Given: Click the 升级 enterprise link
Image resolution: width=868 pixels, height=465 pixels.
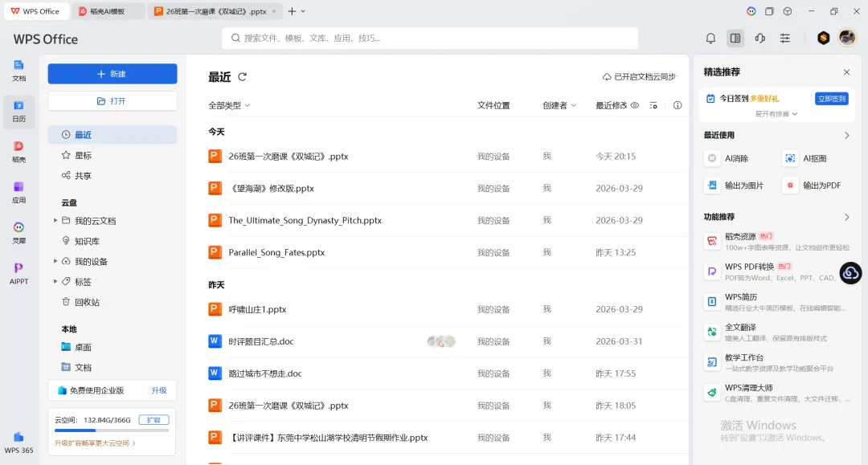Looking at the screenshot, I should 159,390.
